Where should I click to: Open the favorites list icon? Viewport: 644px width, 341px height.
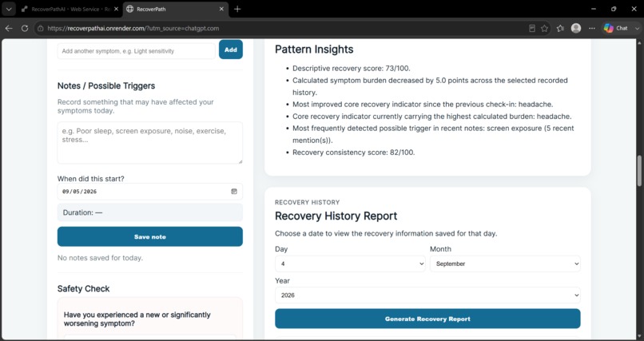pyautogui.click(x=560, y=28)
